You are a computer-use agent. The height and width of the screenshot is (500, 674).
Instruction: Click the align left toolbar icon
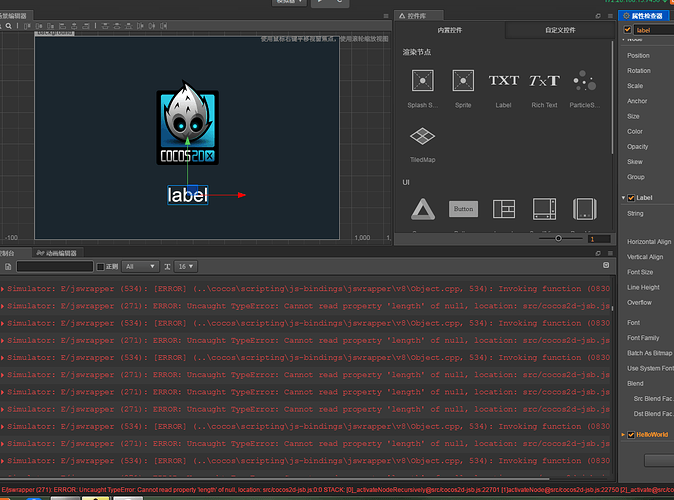click(62, 26)
